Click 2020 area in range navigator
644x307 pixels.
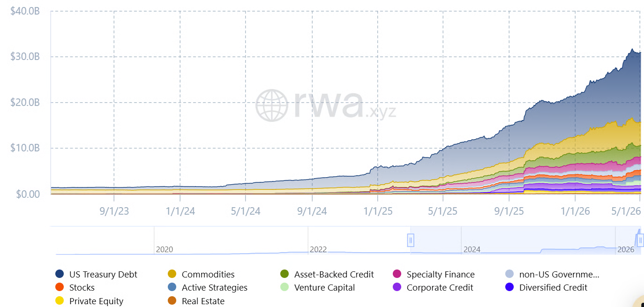[x=164, y=249]
